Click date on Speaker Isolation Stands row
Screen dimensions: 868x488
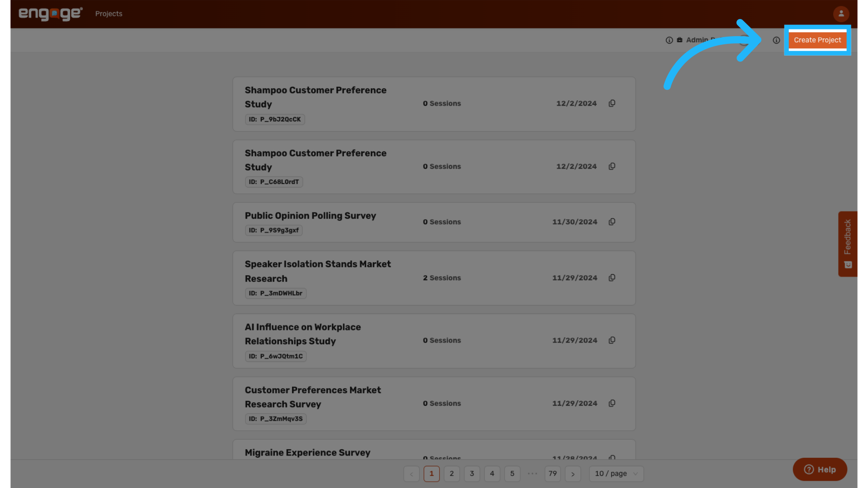coord(575,278)
